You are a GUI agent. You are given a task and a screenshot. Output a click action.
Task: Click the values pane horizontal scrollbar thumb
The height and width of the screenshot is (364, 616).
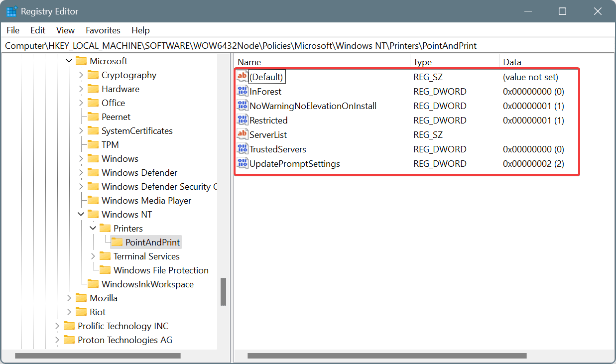coord(387,356)
